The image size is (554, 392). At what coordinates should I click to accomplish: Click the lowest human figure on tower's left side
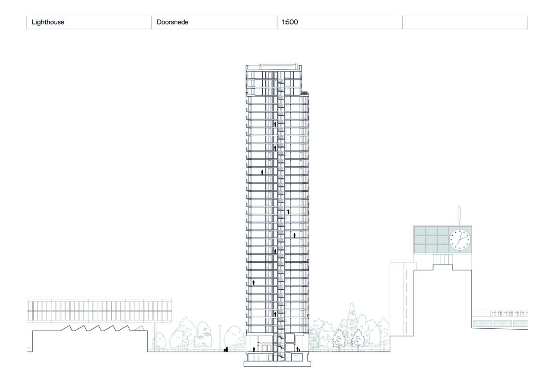[x=253, y=282]
